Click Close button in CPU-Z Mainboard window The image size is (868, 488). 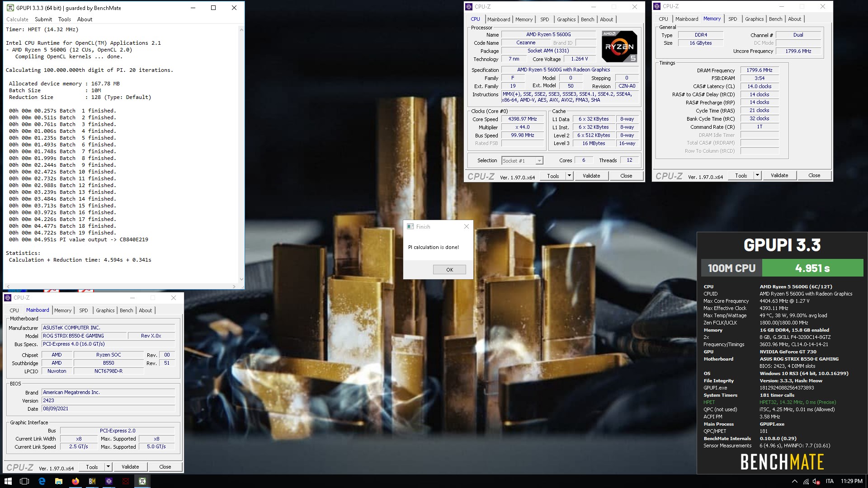pyautogui.click(x=165, y=467)
